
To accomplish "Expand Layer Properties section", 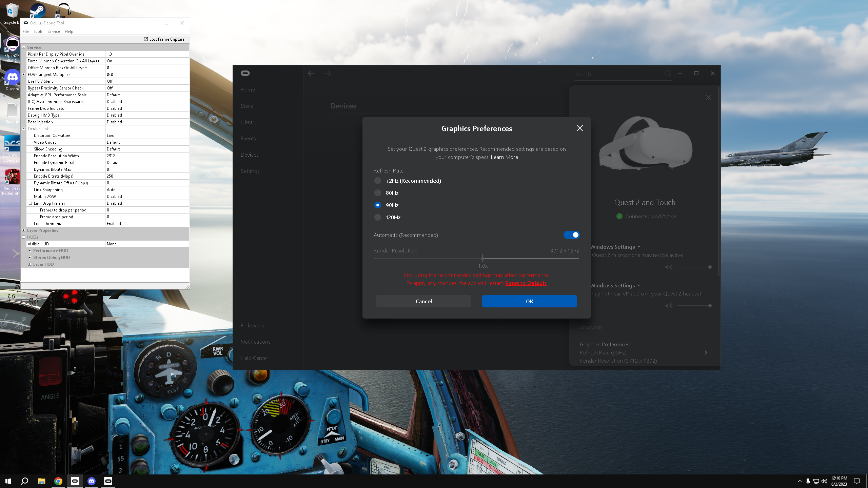I will pos(24,230).
